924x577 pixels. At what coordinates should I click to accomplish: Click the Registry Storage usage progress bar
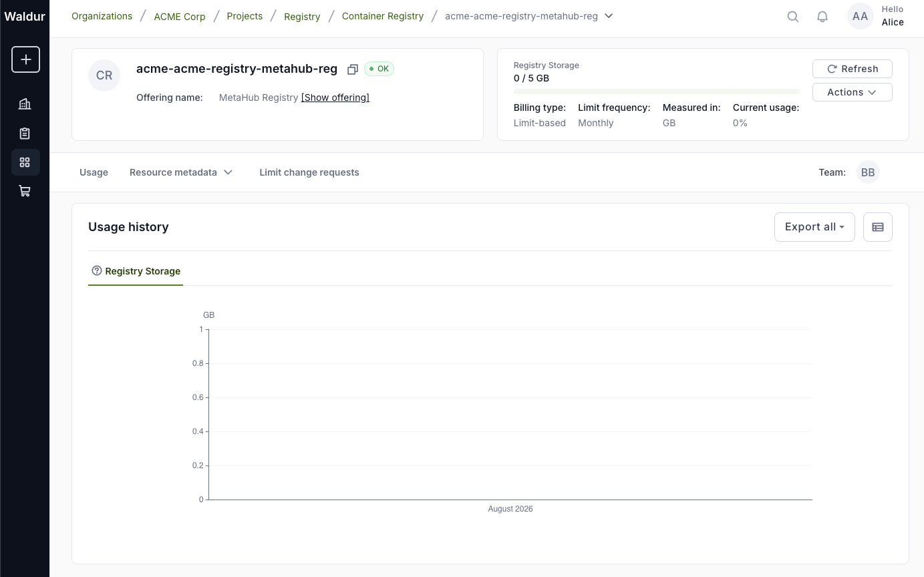(657, 91)
